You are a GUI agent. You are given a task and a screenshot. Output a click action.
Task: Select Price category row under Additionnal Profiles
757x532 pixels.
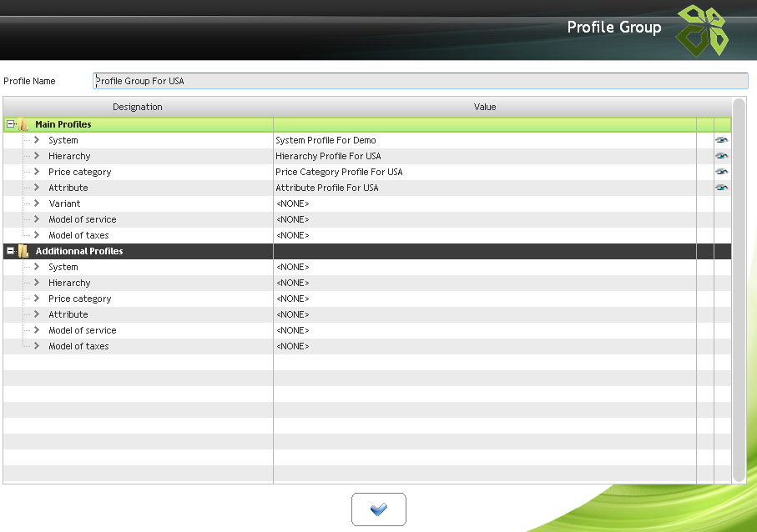79,299
